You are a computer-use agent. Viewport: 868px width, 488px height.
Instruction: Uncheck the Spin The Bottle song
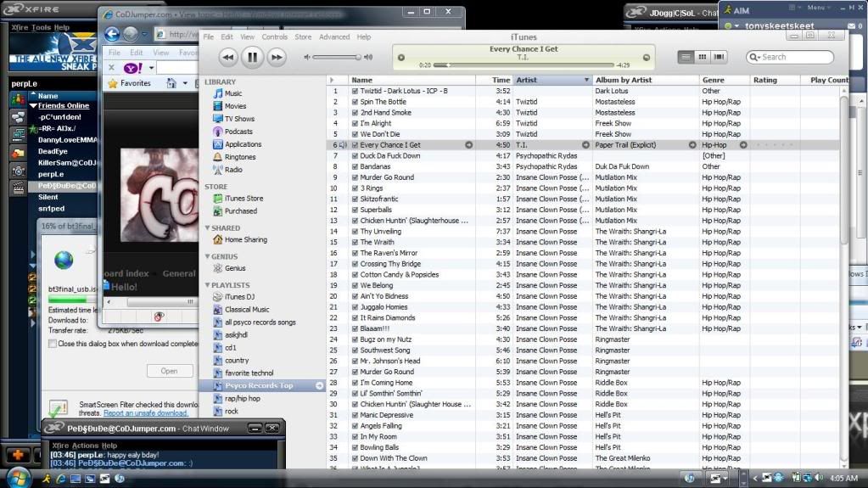click(x=355, y=102)
